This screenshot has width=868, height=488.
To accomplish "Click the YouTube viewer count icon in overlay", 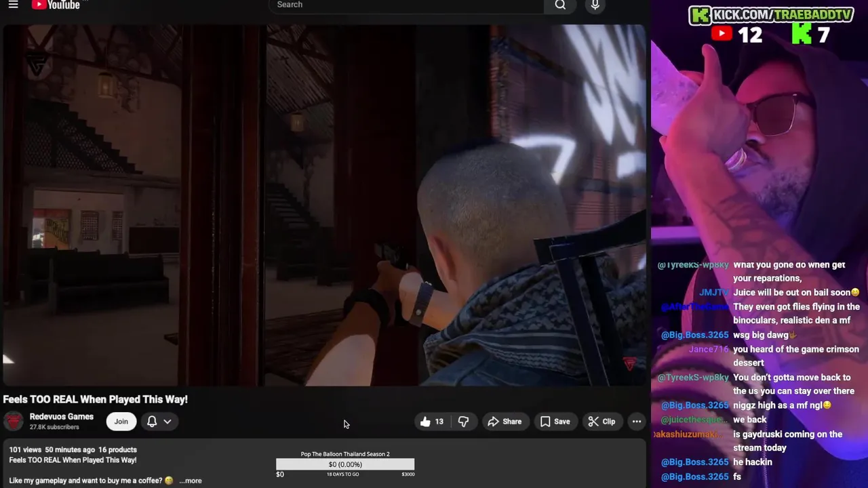I will [x=722, y=34].
